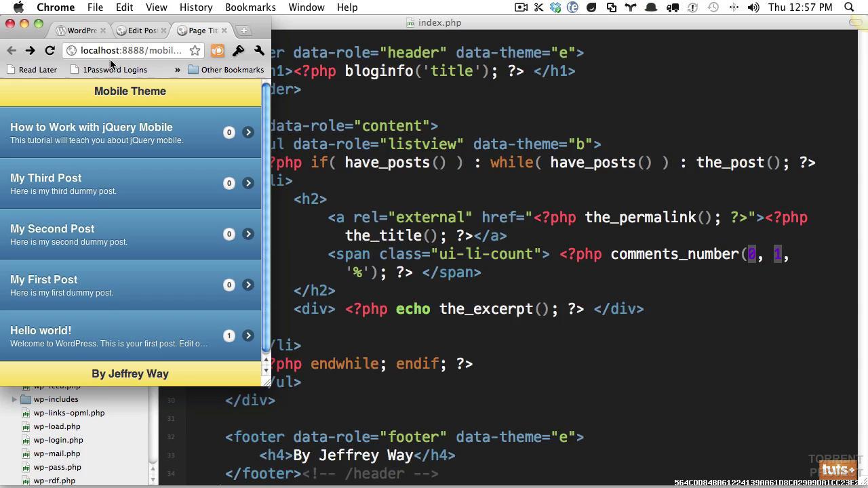
Task: Click the orange extension icon in toolbar
Action: pos(217,50)
